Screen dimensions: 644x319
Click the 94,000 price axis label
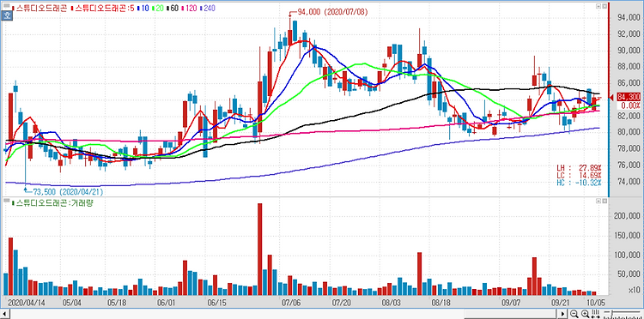click(x=629, y=18)
